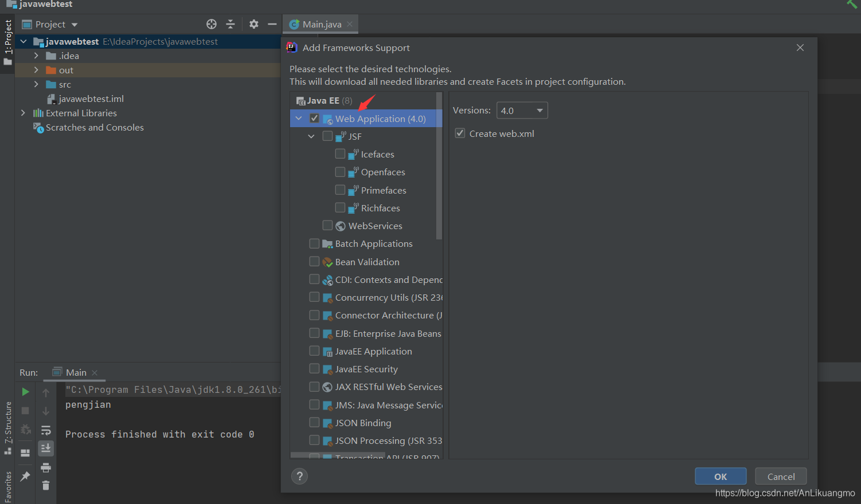
Task: Open the Structure side tool window
Action: click(x=8, y=428)
